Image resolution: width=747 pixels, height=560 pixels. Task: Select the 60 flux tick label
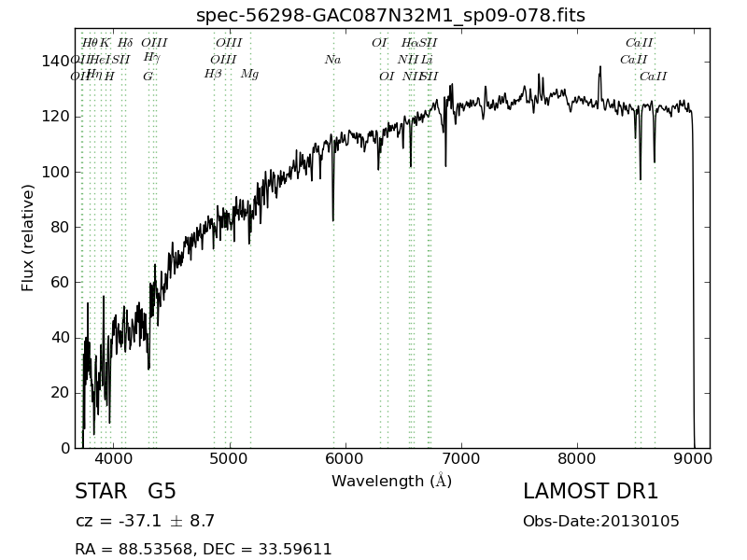(x=61, y=283)
